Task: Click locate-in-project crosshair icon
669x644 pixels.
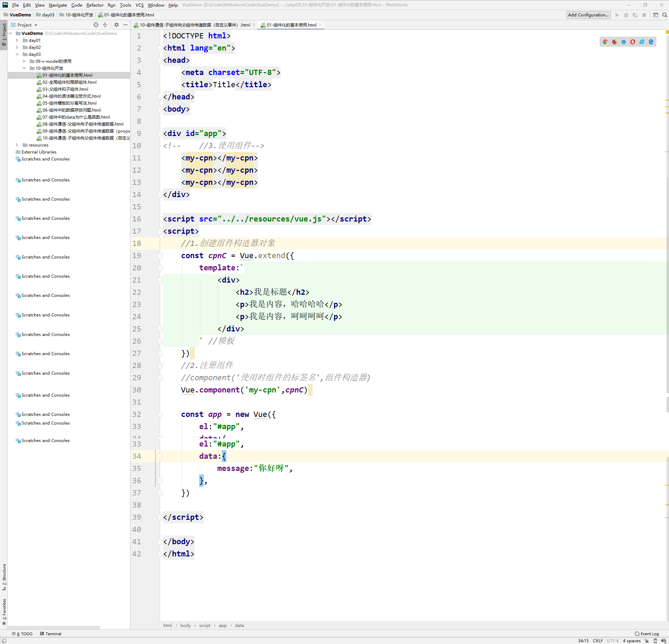Action: coord(96,25)
